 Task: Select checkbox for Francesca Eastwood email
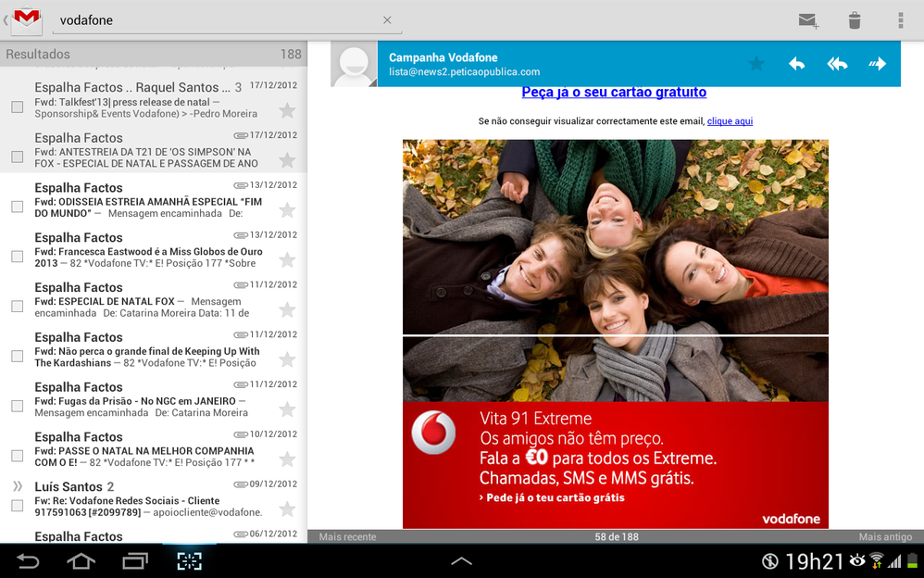tap(17, 257)
